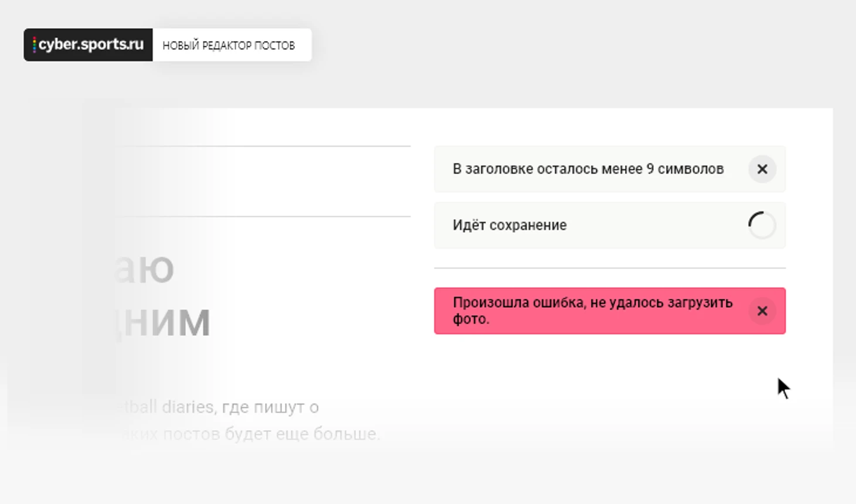The image size is (856, 504).
Task: Click the «В заголовке осталось менее 9 символов» text
Action: click(x=588, y=169)
